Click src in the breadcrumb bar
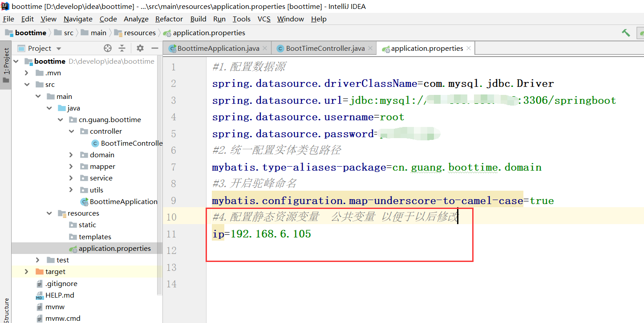The image size is (644, 323). pos(64,33)
